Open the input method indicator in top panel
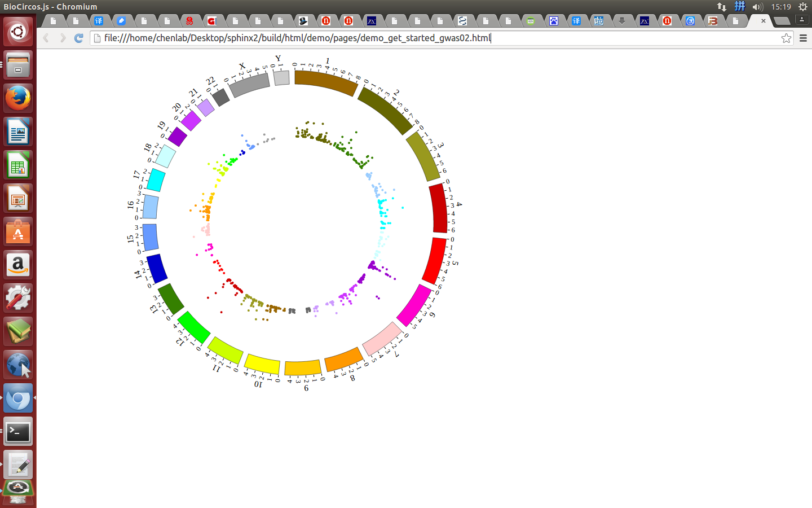This screenshot has width=812, height=508. tap(740, 7)
